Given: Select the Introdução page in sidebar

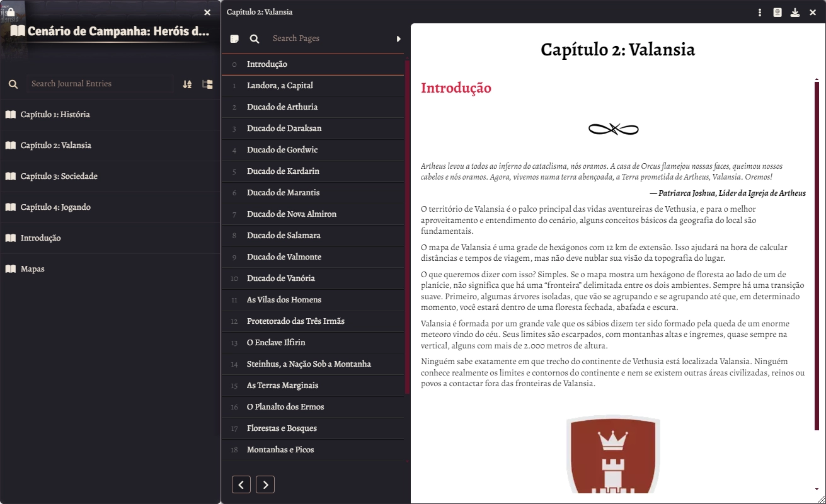Looking at the screenshot, I should (313, 64).
